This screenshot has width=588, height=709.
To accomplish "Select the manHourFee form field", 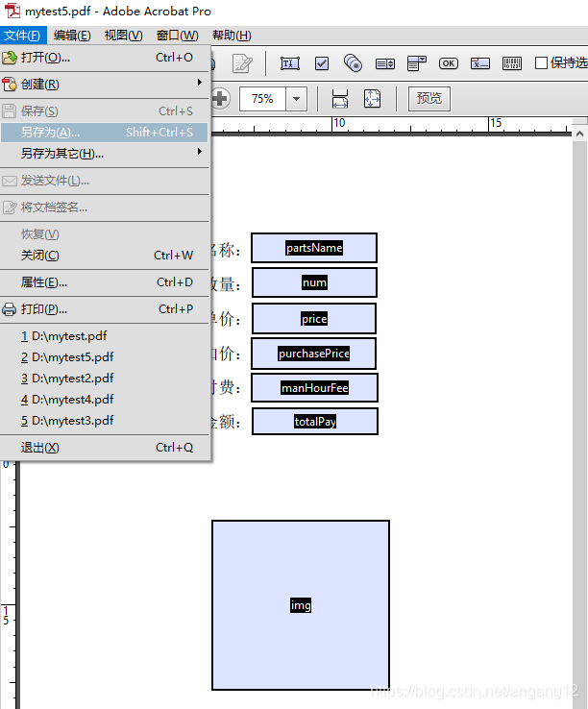I will (x=314, y=387).
